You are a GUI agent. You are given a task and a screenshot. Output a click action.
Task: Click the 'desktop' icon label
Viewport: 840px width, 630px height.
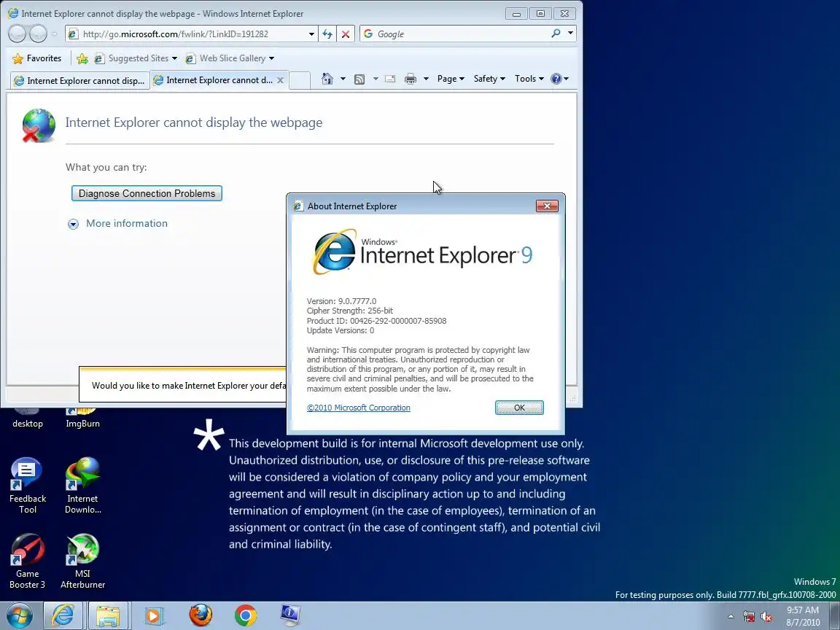pos(27,424)
